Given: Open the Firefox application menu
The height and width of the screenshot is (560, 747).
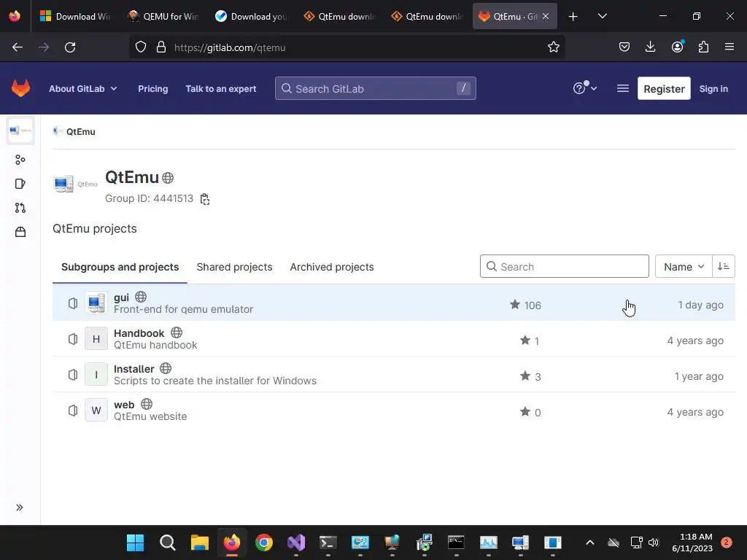Looking at the screenshot, I should pos(729,47).
